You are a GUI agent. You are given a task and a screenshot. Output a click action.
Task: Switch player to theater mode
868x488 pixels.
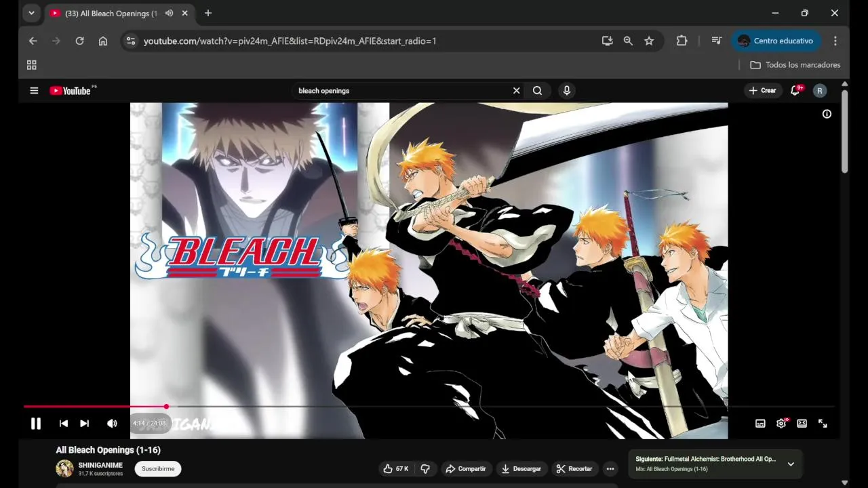(802, 424)
